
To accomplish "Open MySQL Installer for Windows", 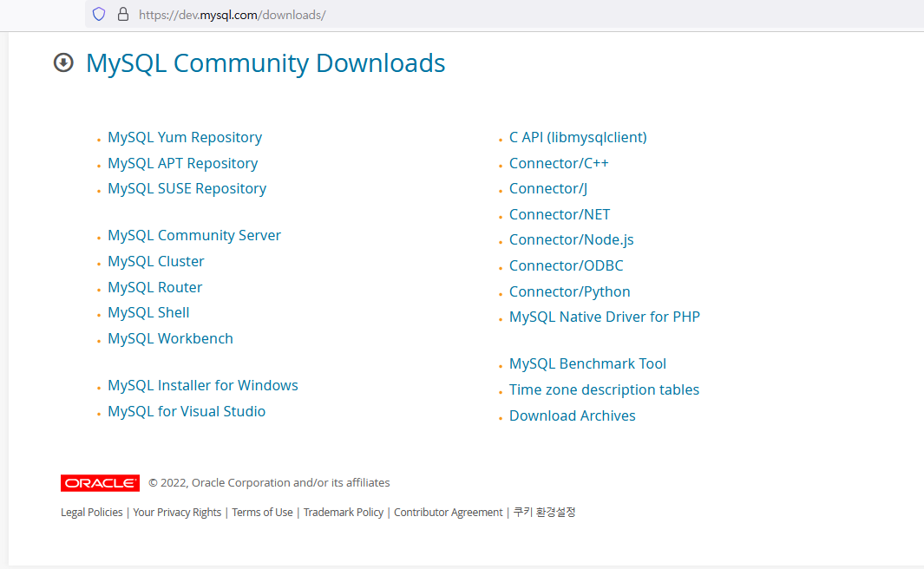I will 203,385.
